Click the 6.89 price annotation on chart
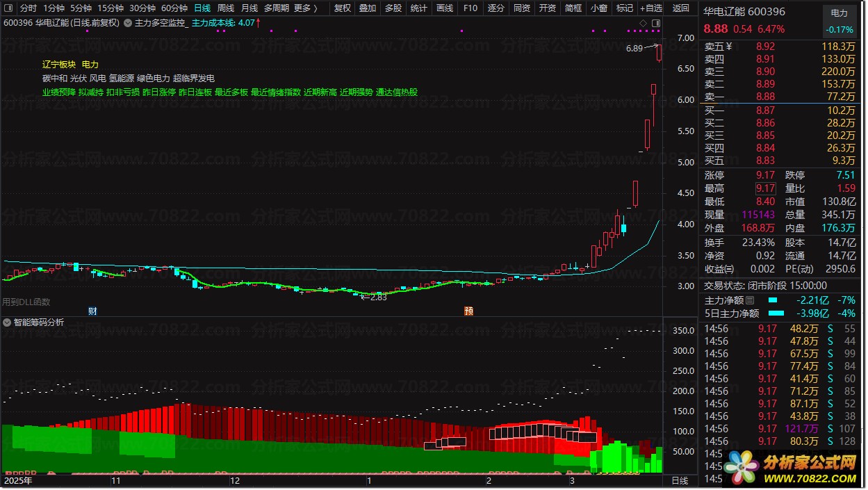Viewport: 868px width, 490px height. pos(634,49)
